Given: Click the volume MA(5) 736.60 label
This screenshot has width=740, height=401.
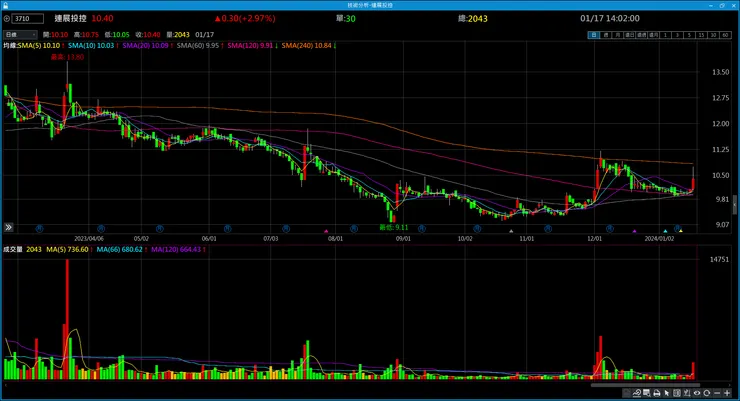Looking at the screenshot, I should 69,250.
